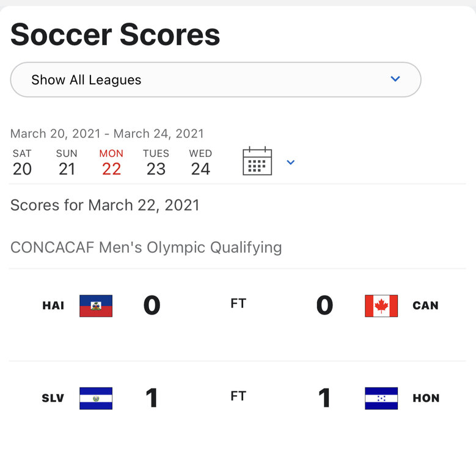
Task: Select Sunday 21 date tab
Action: tap(67, 162)
